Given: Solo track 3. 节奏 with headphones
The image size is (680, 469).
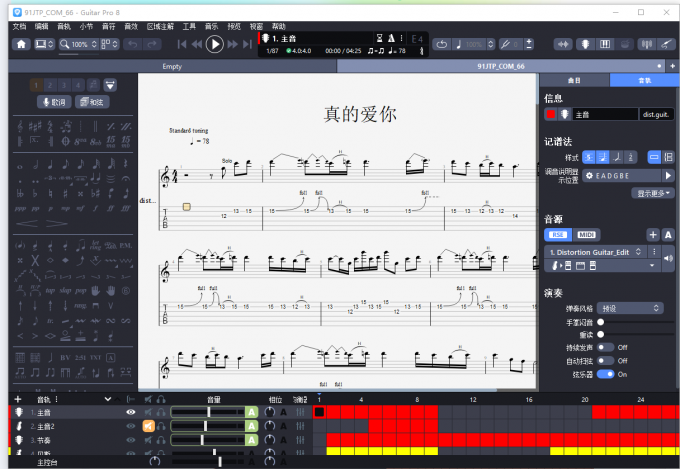Looking at the screenshot, I should click(x=161, y=440).
